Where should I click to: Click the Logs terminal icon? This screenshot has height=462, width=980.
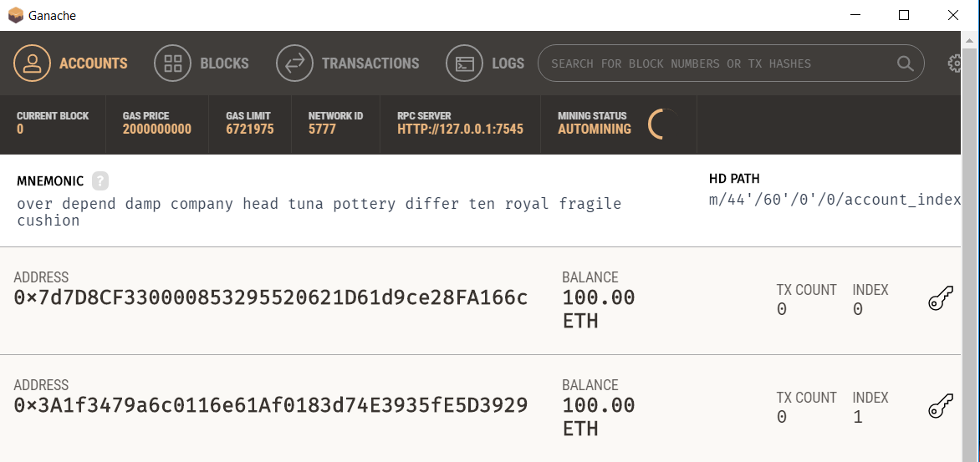click(x=465, y=63)
